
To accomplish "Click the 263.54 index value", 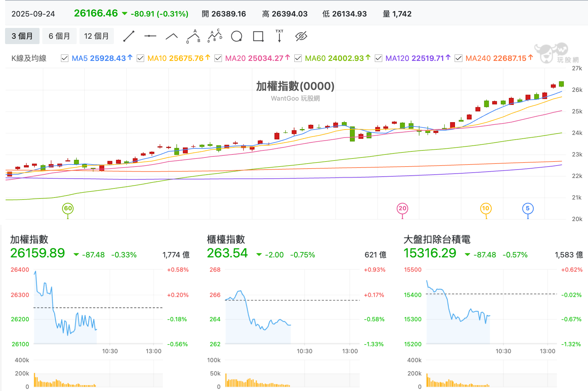I will point(227,253).
